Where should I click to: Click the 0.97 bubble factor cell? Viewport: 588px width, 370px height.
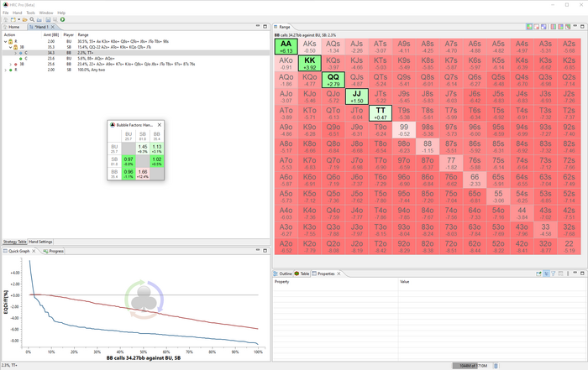pyautogui.click(x=129, y=161)
